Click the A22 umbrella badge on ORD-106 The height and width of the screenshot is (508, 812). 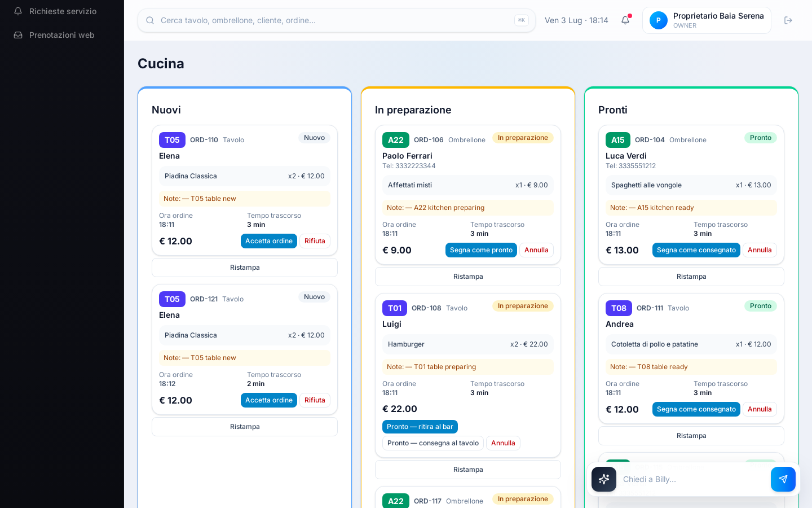point(396,140)
